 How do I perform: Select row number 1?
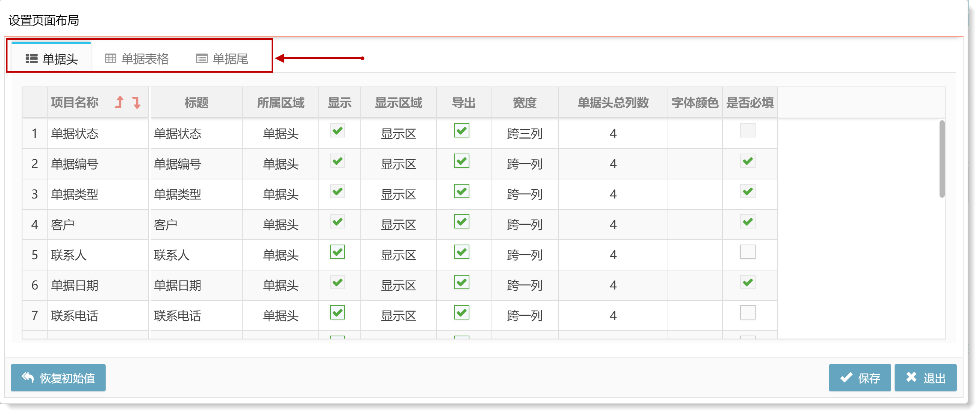pos(34,133)
